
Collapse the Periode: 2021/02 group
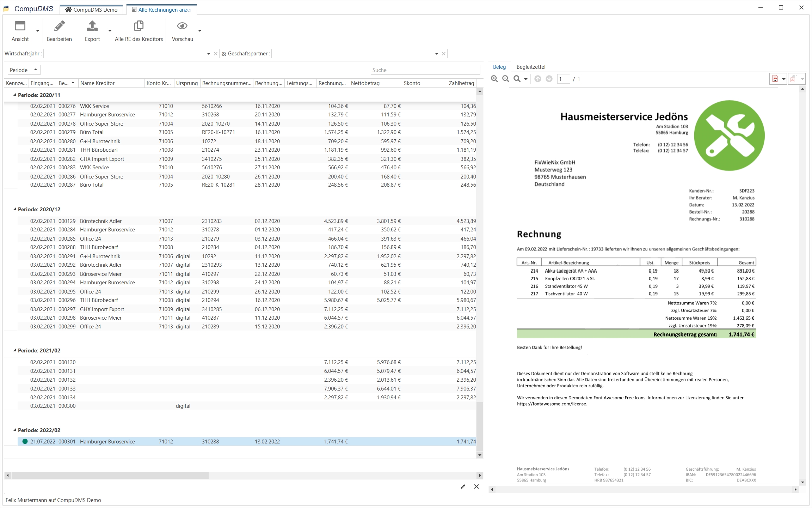point(14,350)
